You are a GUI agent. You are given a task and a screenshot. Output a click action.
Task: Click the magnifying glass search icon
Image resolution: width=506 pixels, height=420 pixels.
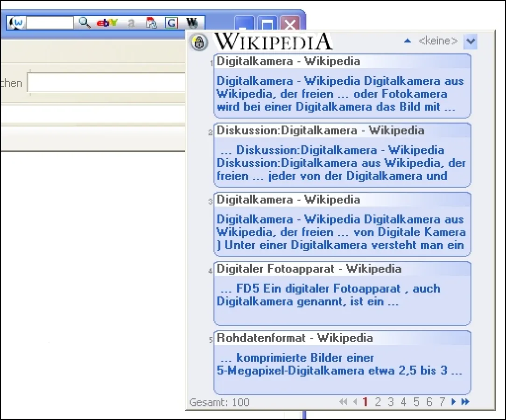(84, 22)
